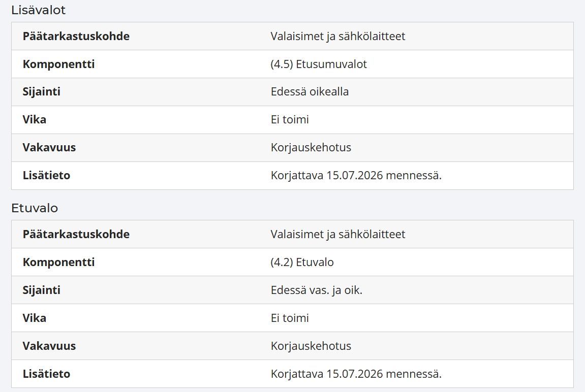Click the first Sijainti row label
585x392 pixels.
click(41, 92)
